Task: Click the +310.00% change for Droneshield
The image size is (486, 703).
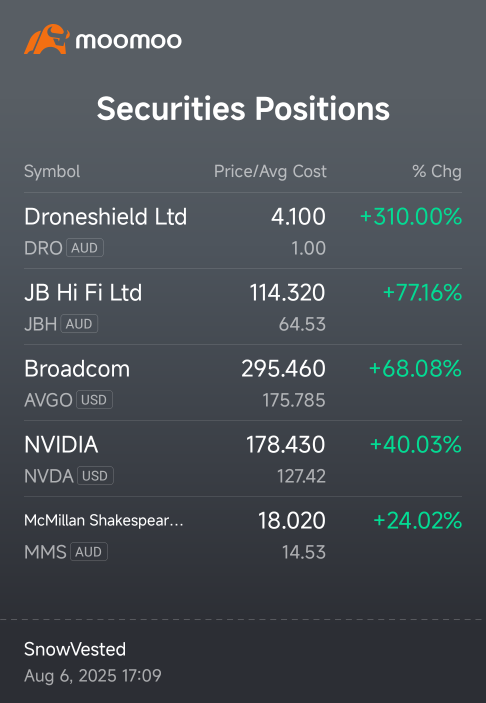Action: [x=411, y=217]
